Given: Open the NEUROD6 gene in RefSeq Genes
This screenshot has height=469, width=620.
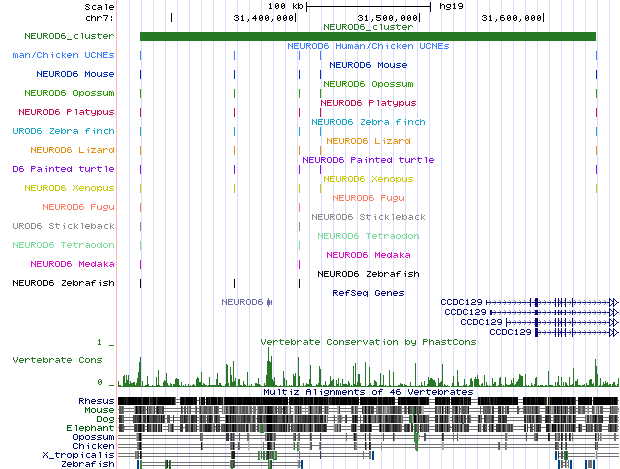Looking at the screenshot, I should [x=243, y=301].
